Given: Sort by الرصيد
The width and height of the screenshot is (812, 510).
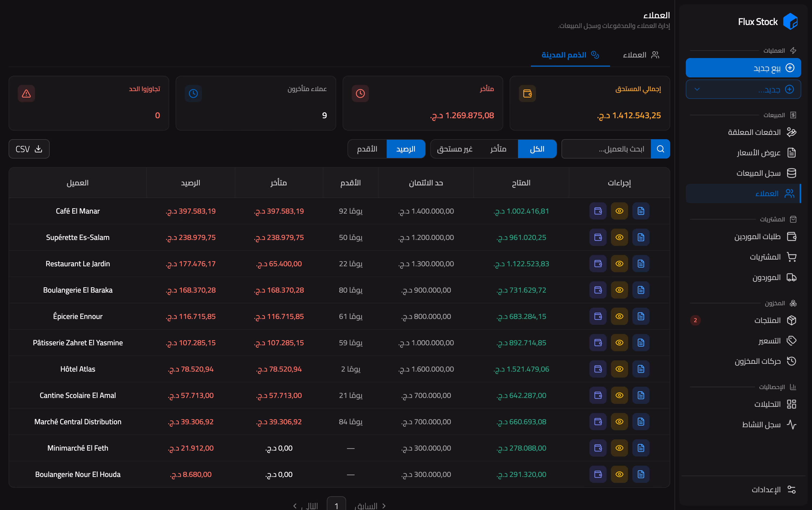Looking at the screenshot, I should pos(405,149).
